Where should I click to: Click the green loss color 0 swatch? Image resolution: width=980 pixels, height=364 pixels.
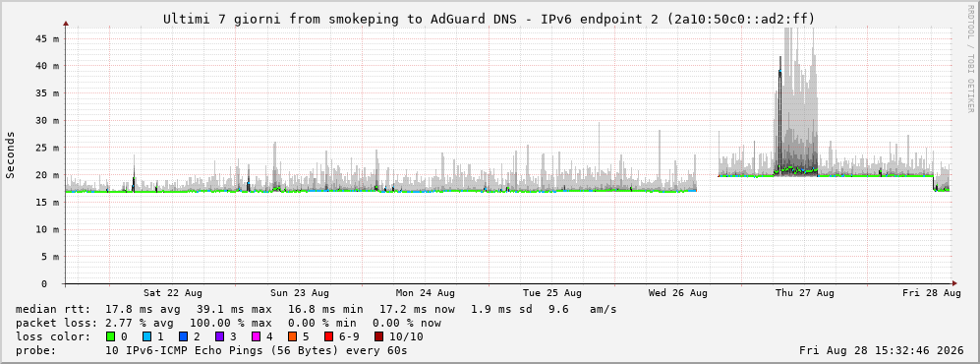click(x=111, y=336)
